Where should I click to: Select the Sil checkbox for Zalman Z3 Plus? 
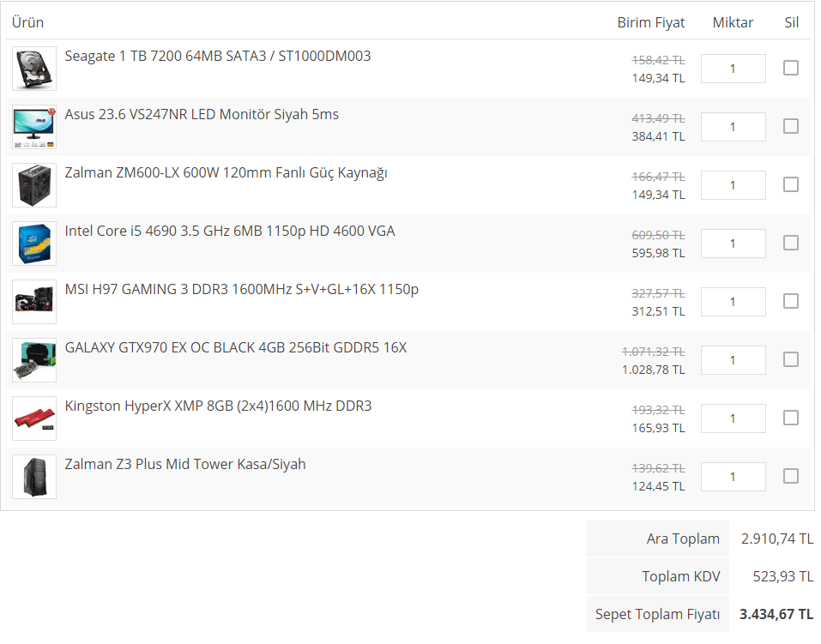[790, 476]
